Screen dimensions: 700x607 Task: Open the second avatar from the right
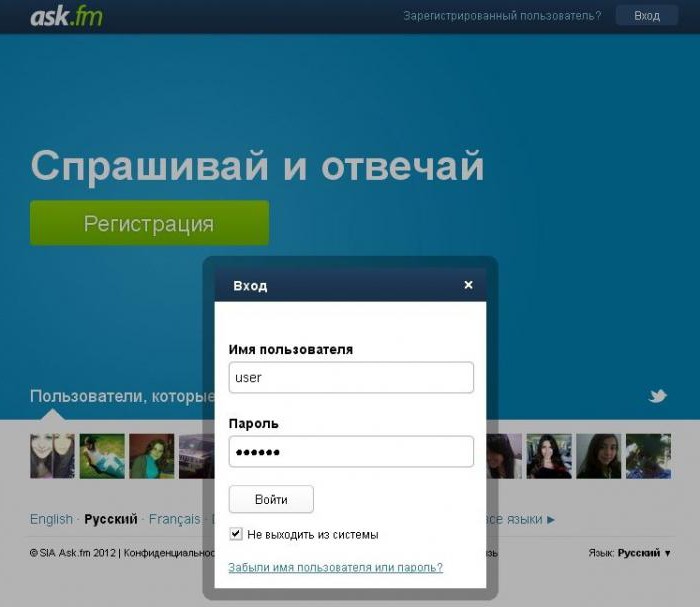pos(598,456)
